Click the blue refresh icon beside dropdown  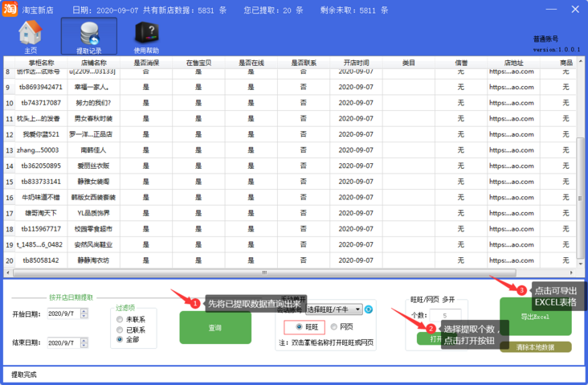click(370, 309)
